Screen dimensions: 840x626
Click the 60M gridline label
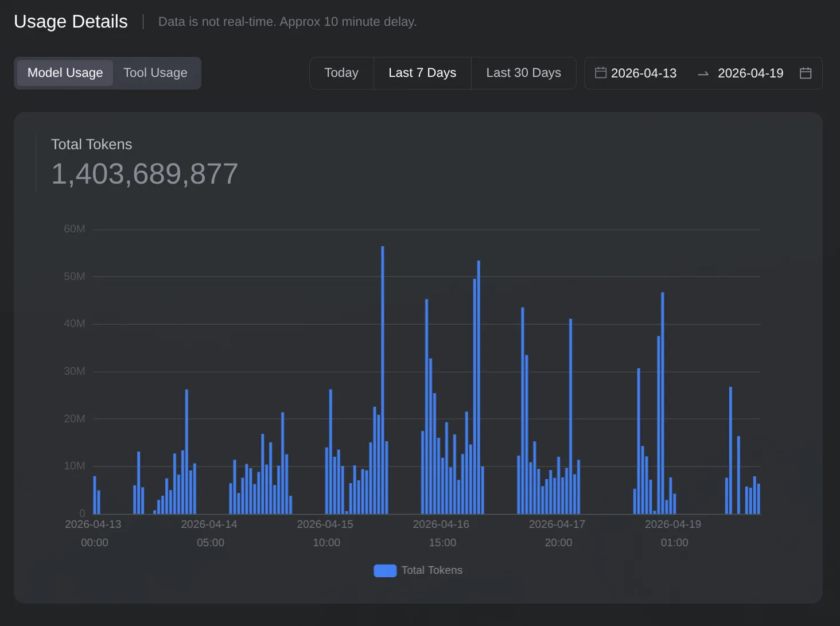(x=73, y=228)
